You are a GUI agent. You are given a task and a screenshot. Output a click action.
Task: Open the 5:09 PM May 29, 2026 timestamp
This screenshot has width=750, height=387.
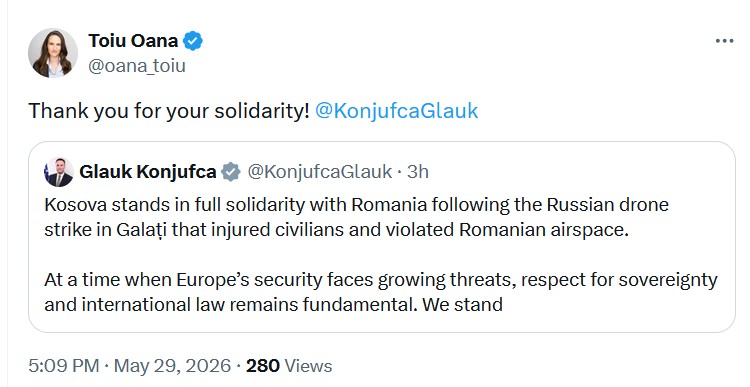[x=130, y=366]
